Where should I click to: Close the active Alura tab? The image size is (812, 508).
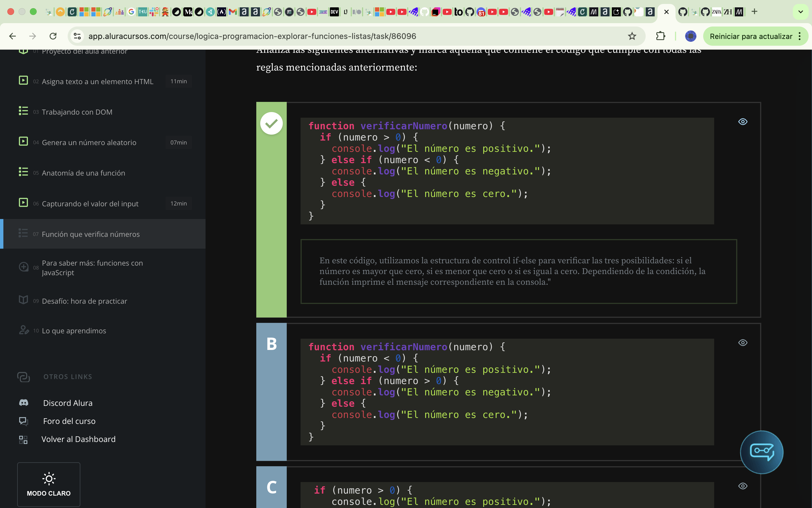pos(667,12)
